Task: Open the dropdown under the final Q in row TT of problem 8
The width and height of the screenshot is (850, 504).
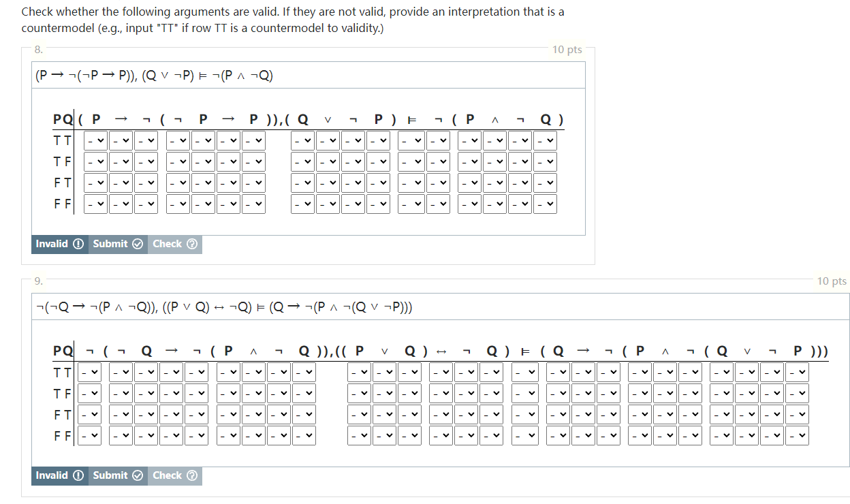Action: 545,140
